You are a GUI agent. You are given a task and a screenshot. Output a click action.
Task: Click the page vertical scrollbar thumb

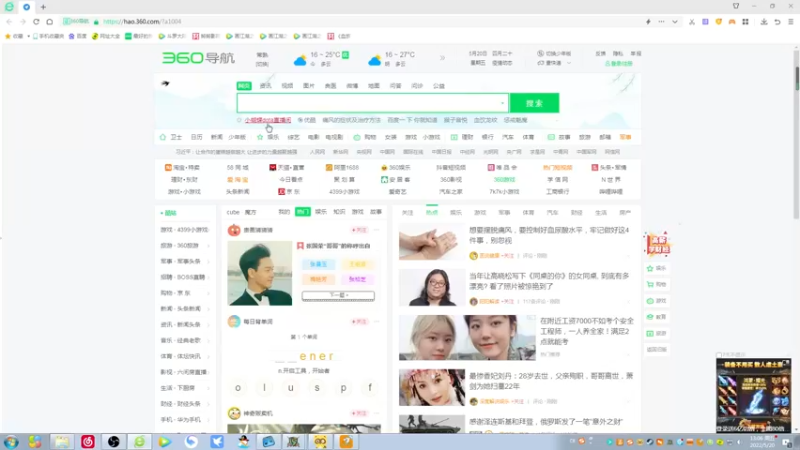coord(796,78)
